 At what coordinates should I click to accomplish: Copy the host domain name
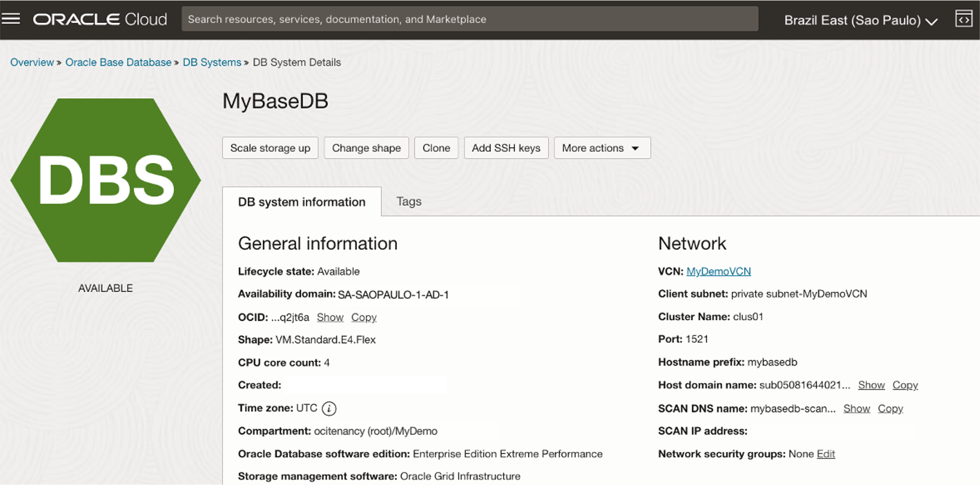point(905,385)
